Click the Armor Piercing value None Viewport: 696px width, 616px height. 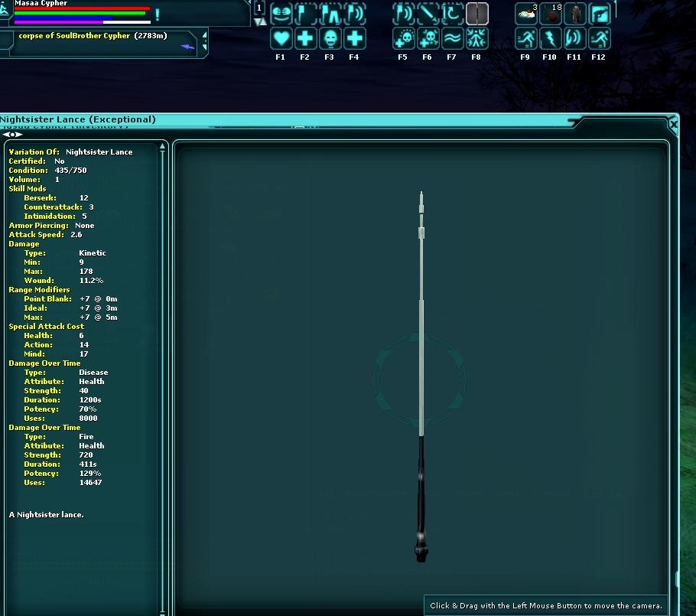[84, 225]
